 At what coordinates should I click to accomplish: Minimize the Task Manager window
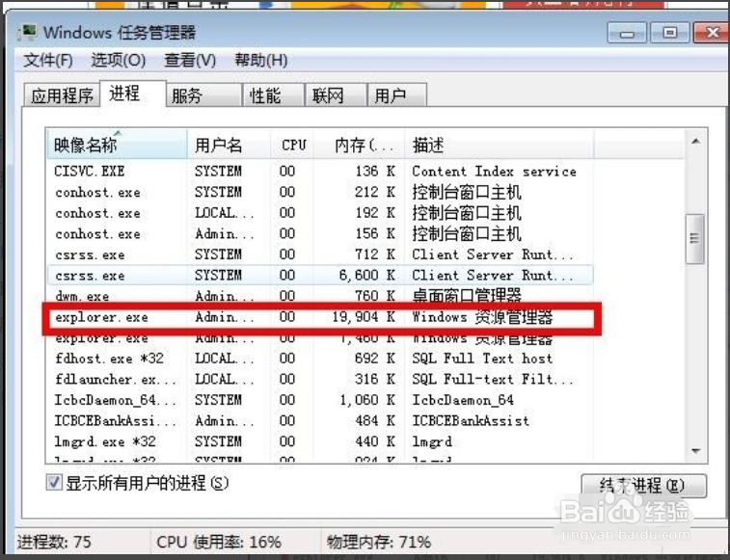(x=627, y=33)
